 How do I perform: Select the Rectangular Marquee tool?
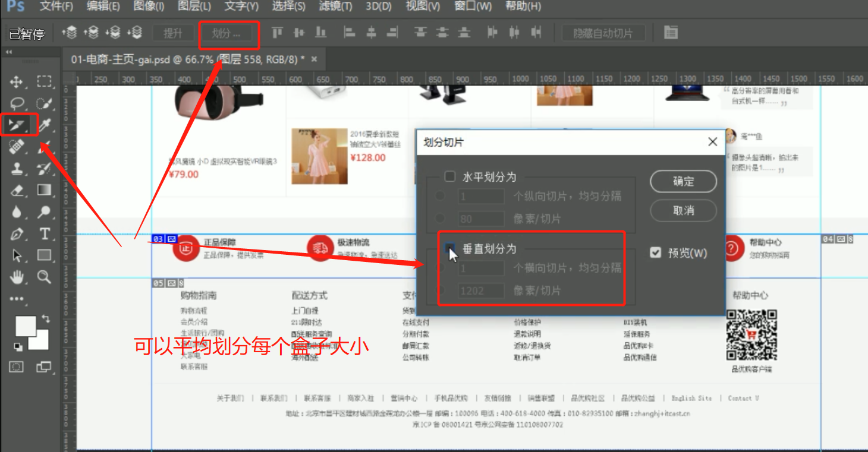44,81
